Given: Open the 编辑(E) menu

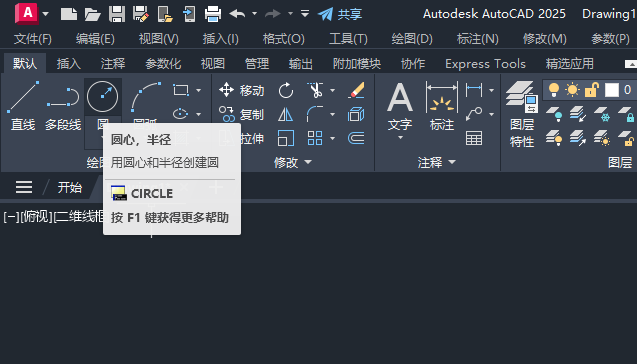Looking at the screenshot, I should pos(95,39).
